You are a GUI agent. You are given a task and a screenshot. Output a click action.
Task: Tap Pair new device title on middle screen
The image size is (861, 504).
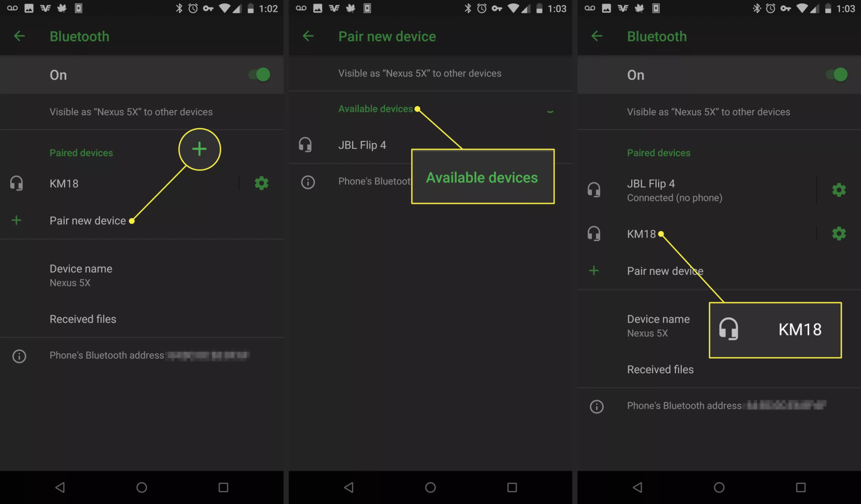coord(387,36)
